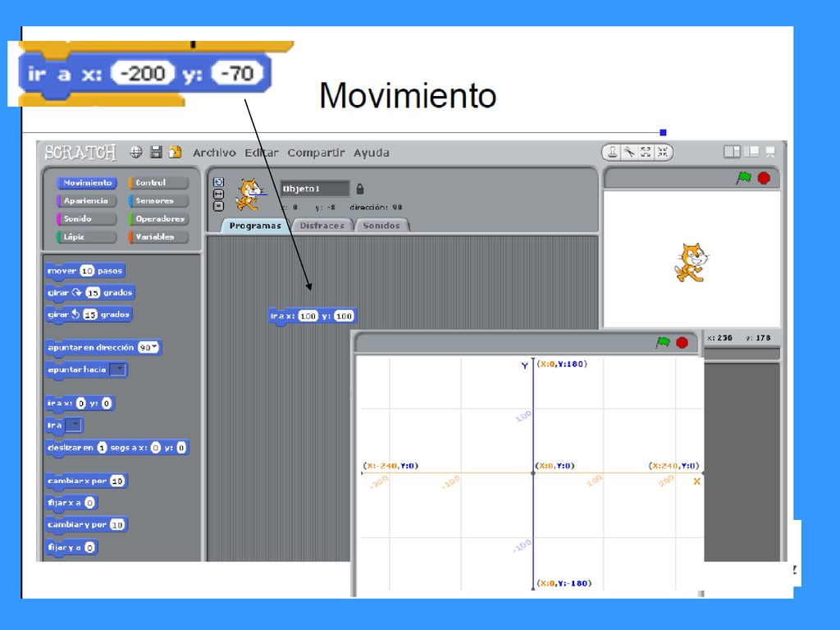Open the 'ir a' target dropdown

[x=73, y=426]
